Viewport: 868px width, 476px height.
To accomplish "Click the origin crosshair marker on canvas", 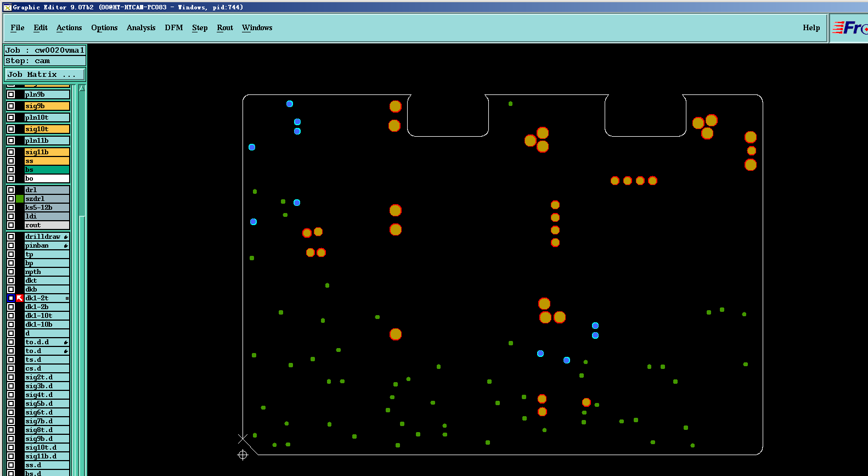I will pyautogui.click(x=243, y=455).
